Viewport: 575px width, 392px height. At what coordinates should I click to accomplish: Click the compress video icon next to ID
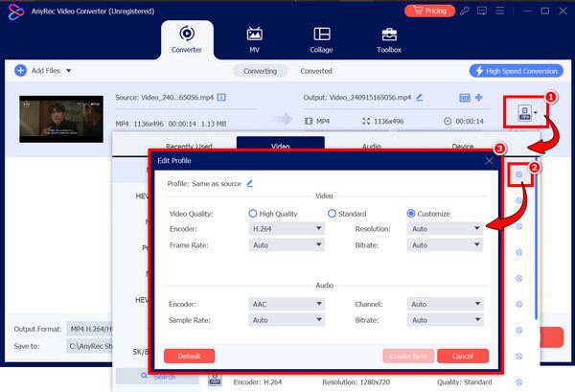coord(479,98)
